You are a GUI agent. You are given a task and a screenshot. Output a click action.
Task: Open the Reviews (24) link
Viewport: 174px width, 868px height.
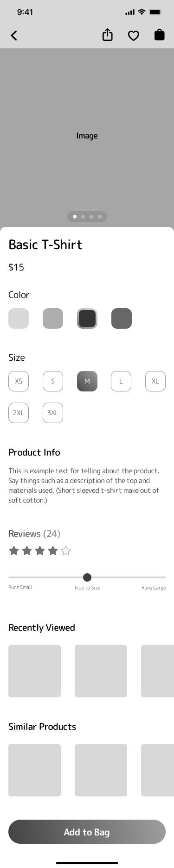coord(34,534)
